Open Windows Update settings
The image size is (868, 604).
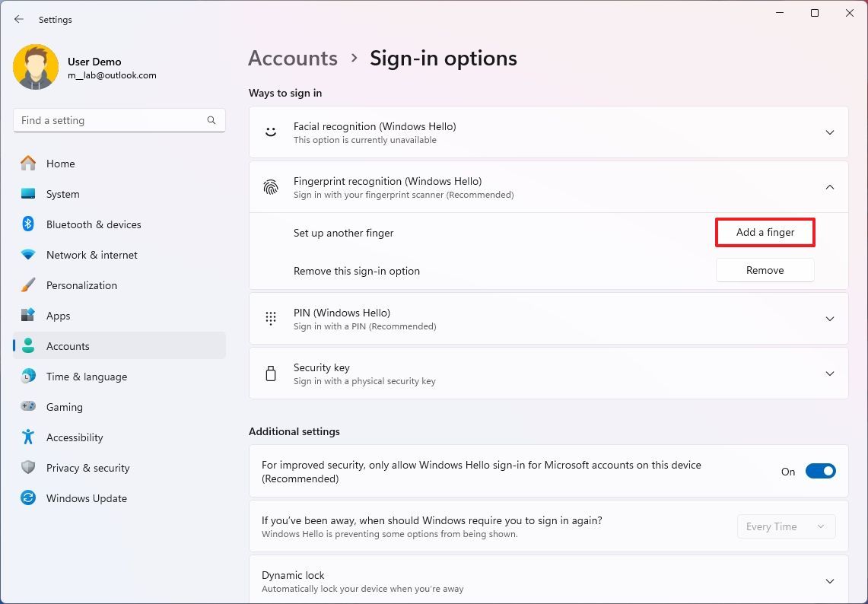tap(86, 498)
